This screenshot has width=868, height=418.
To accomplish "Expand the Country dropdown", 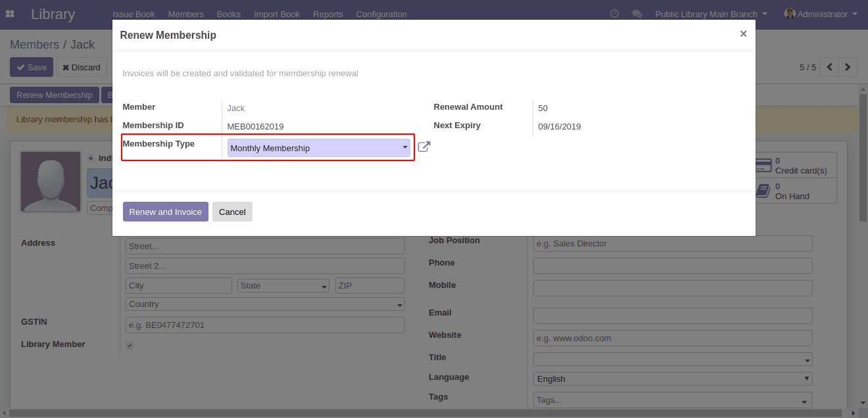I will tap(265, 304).
